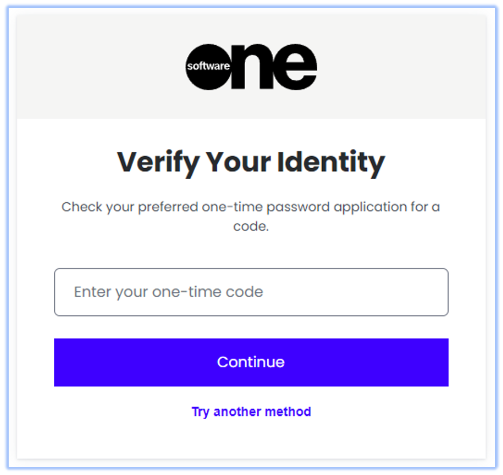Choose a different verification method
Screen dimensions: 503x475
pos(251,412)
